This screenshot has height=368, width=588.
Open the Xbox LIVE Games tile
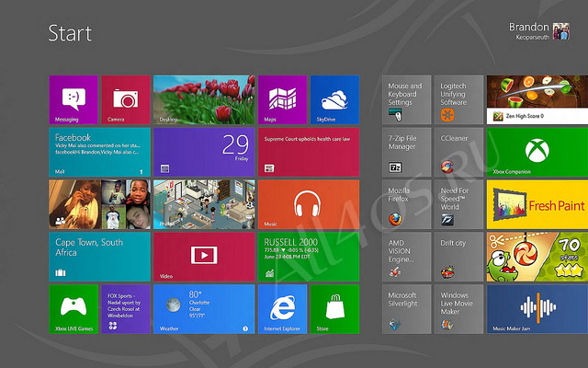point(73,309)
